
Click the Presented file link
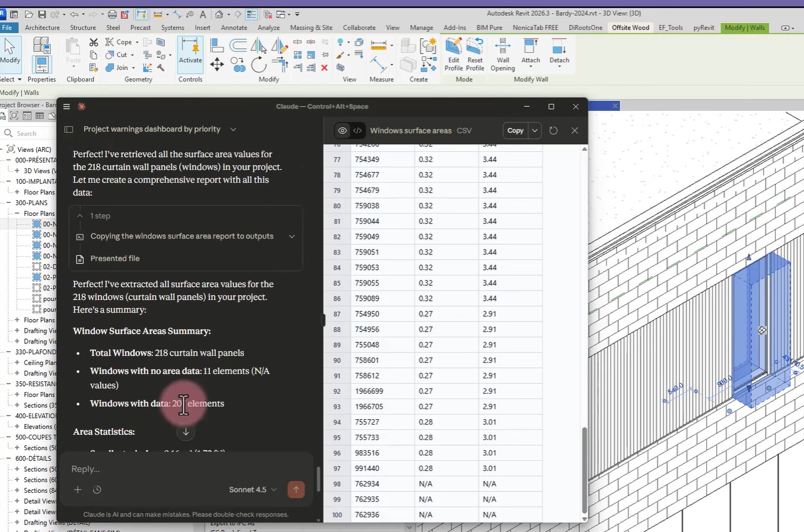click(115, 259)
